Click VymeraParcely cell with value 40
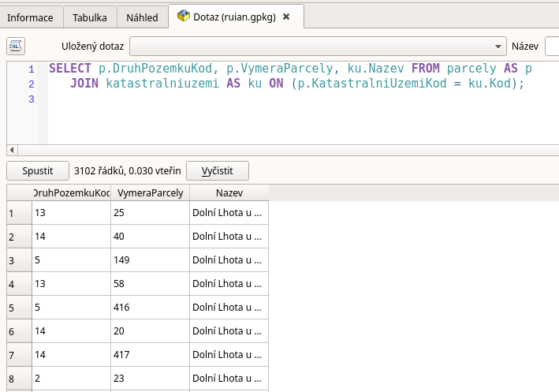This screenshot has width=559, height=392. pos(150,237)
